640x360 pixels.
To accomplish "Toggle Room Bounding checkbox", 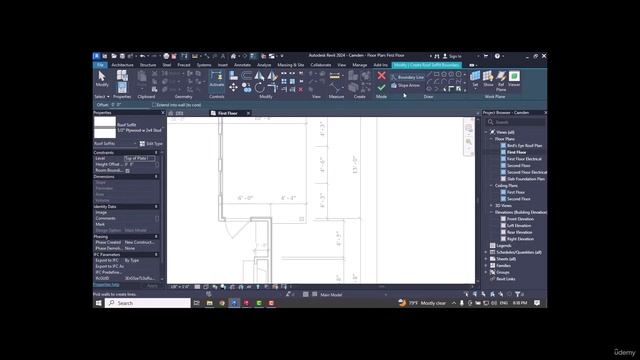I will (127, 171).
